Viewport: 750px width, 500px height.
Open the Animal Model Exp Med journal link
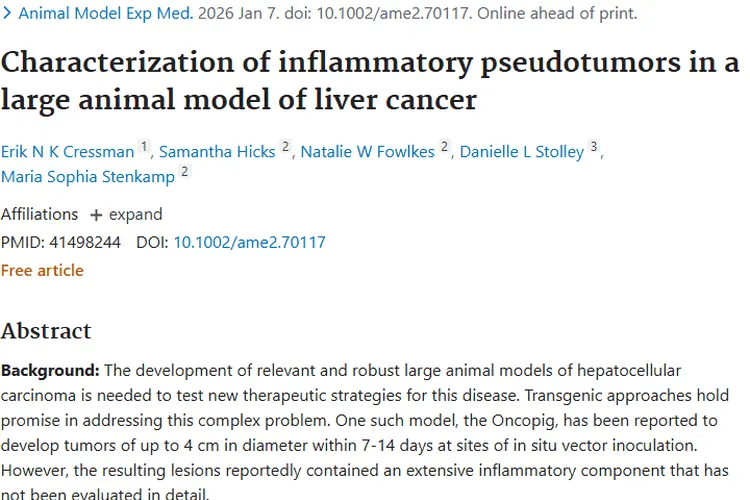click(x=103, y=14)
